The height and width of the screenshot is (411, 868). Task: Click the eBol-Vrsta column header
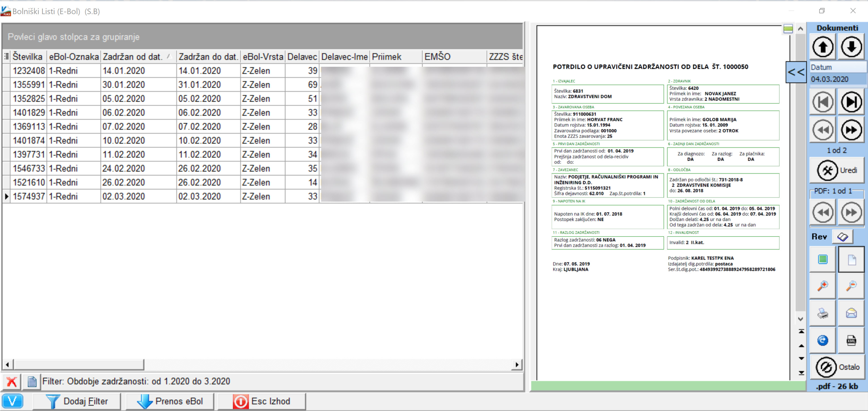(263, 57)
